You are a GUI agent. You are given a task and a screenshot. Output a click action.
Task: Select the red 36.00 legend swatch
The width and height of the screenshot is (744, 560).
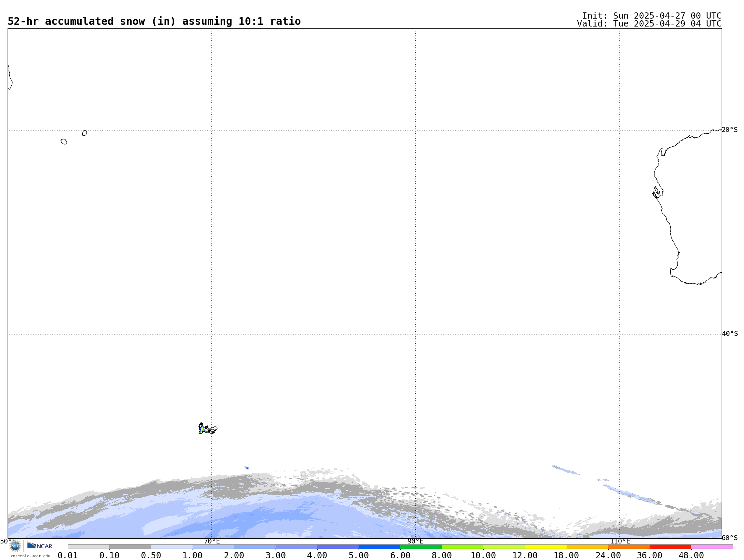[x=670, y=547]
